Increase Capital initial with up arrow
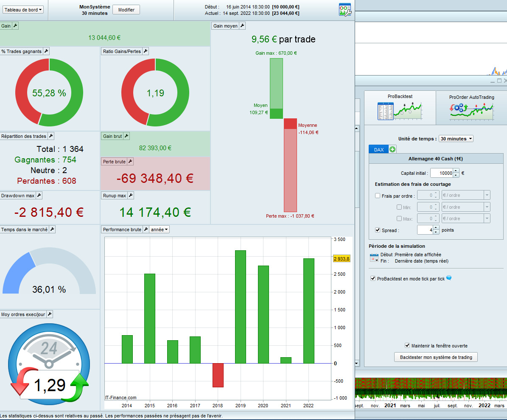This screenshot has width=507, height=420. pyautogui.click(x=456, y=171)
